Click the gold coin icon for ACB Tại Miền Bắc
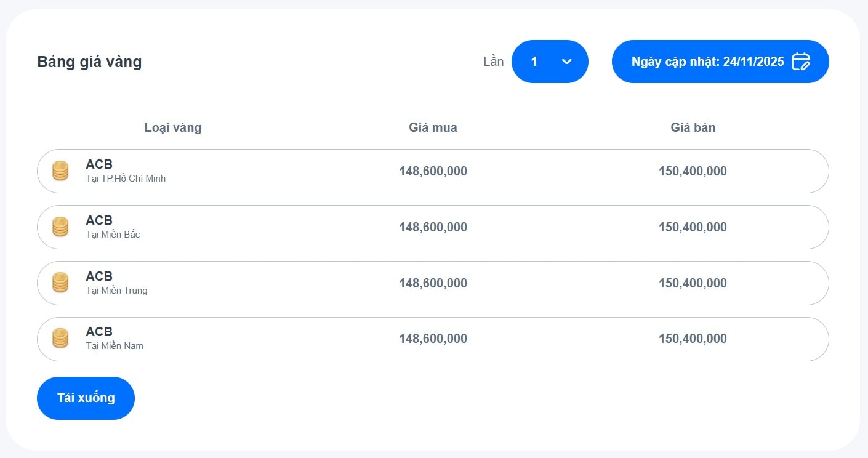The height and width of the screenshot is (458, 868). tap(60, 227)
